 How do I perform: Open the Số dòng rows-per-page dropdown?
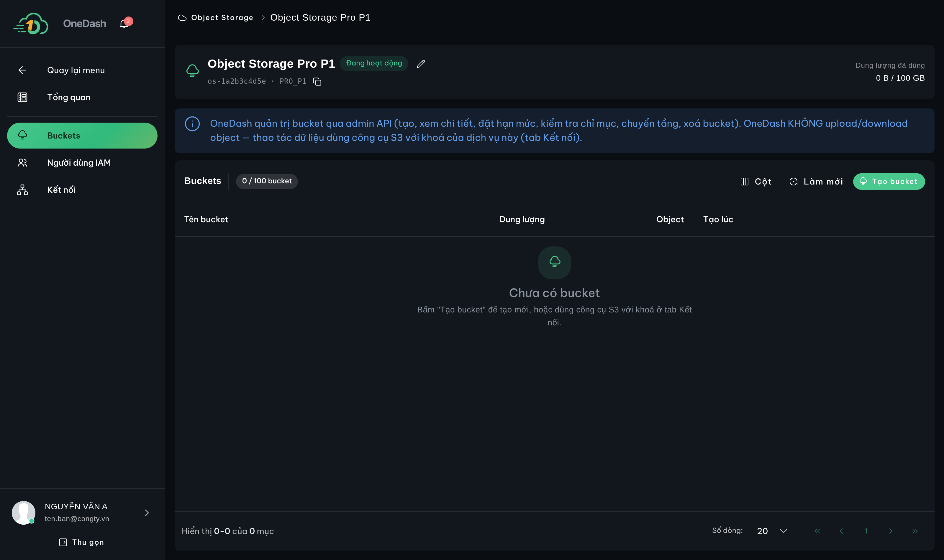pyautogui.click(x=772, y=531)
